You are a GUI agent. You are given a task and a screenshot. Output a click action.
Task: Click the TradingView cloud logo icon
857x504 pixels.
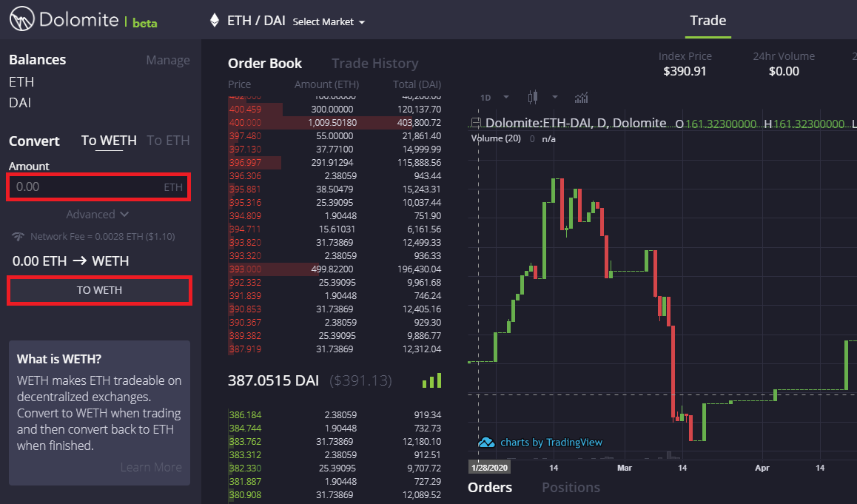pyautogui.click(x=486, y=443)
